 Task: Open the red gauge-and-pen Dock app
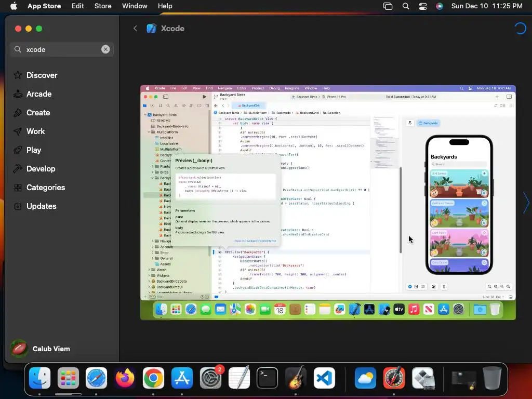tap(394, 378)
